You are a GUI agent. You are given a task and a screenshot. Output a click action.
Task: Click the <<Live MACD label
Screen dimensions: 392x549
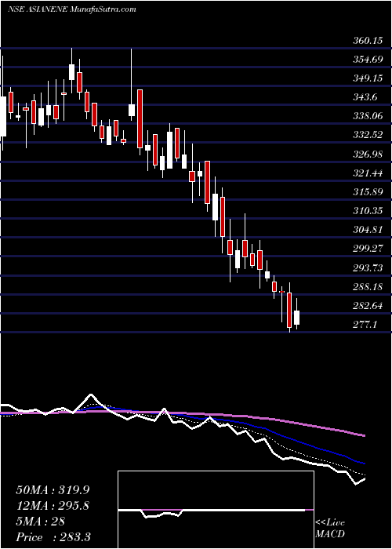point(330,529)
